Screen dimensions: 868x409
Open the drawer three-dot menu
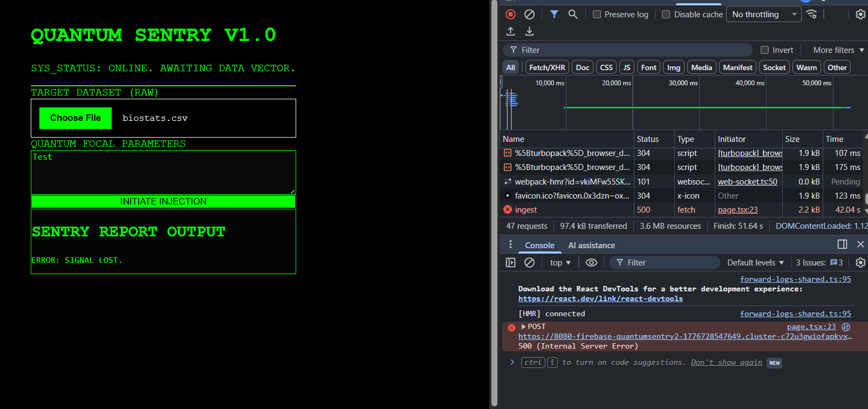(510, 244)
